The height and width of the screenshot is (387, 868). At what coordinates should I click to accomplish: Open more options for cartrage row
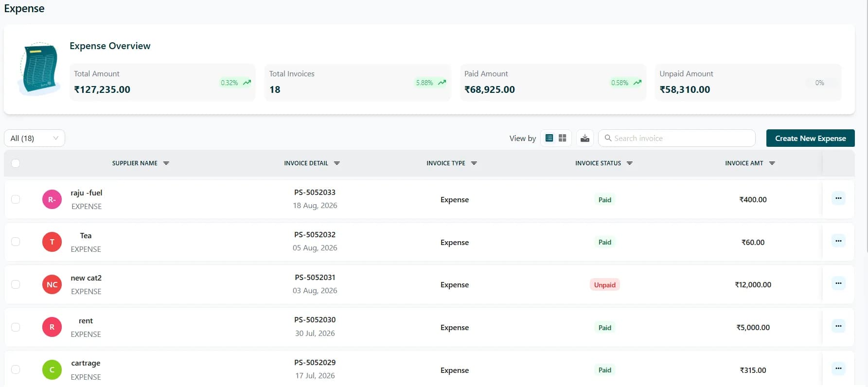838,368
